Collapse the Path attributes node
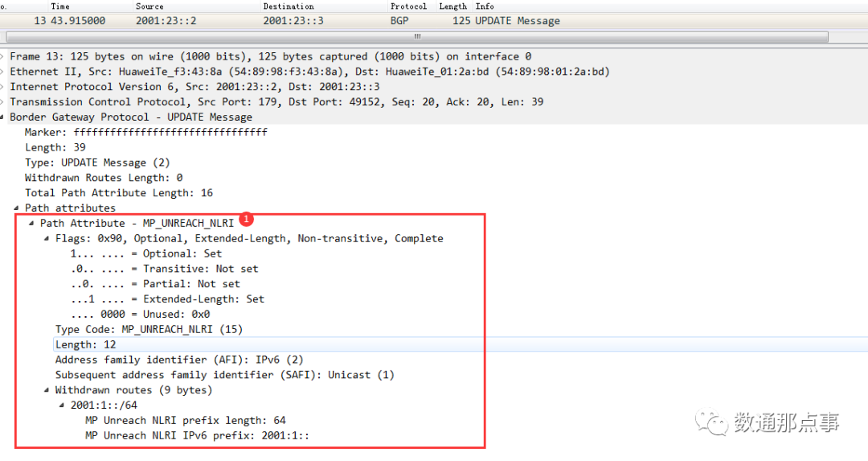Image resolution: width=868 pixels, height=461 pixels. 16,208
